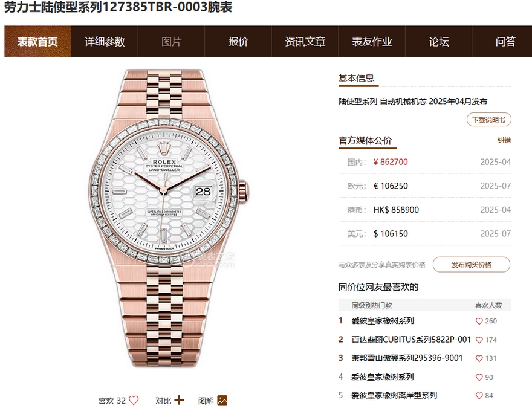Select the 论坛 tab

click(x=439, y=41)
